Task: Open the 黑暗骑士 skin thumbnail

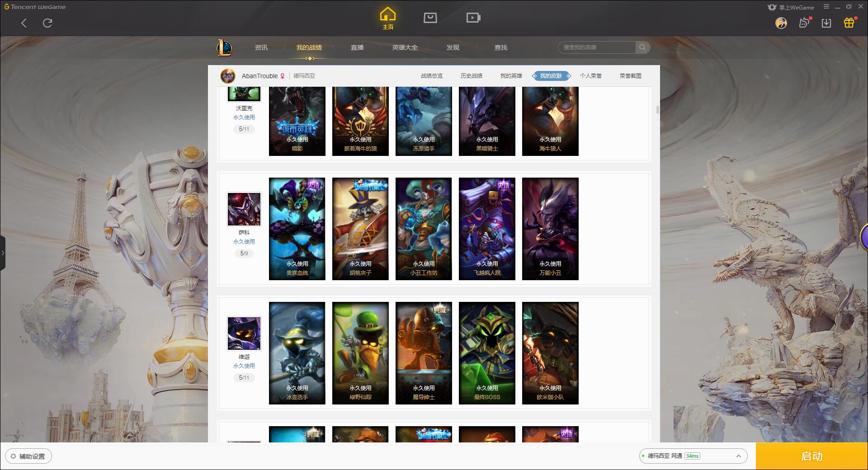Action: (x=487, y=121)
